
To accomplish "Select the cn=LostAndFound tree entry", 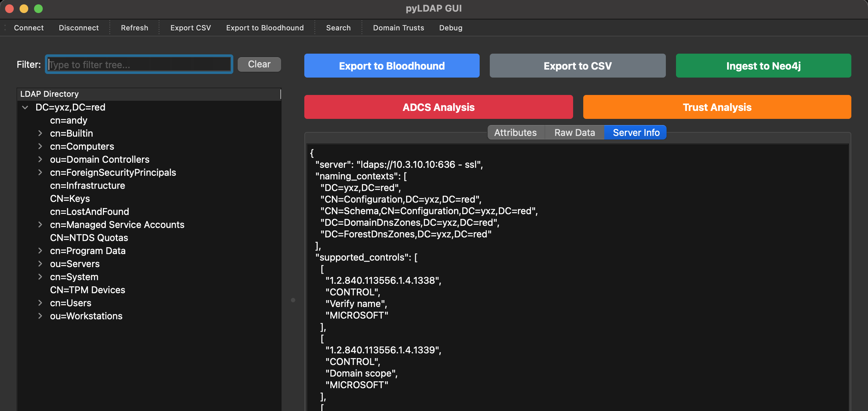I will (89, 212).
